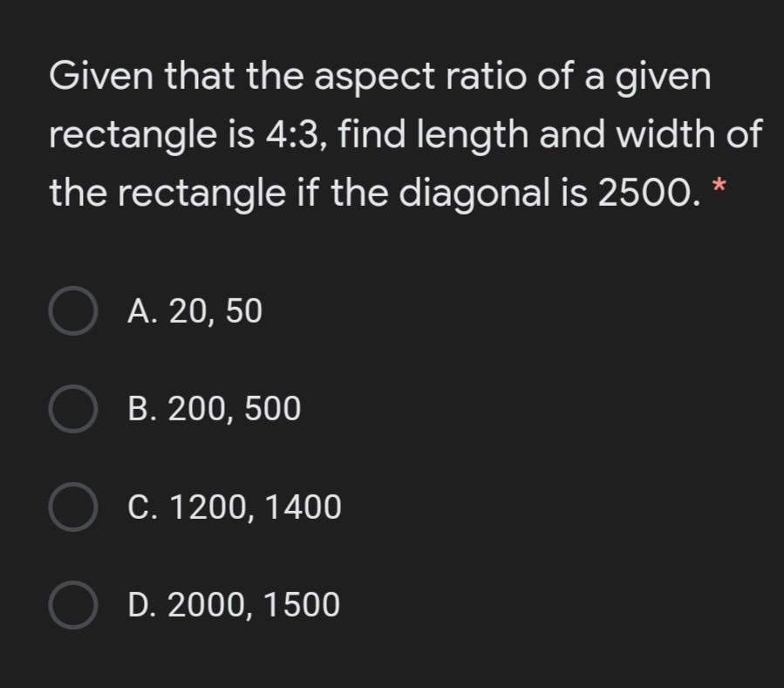This screenshot has height=688, width=784.
Task: Click the number '50' in option A
Action: pos(243,311)
